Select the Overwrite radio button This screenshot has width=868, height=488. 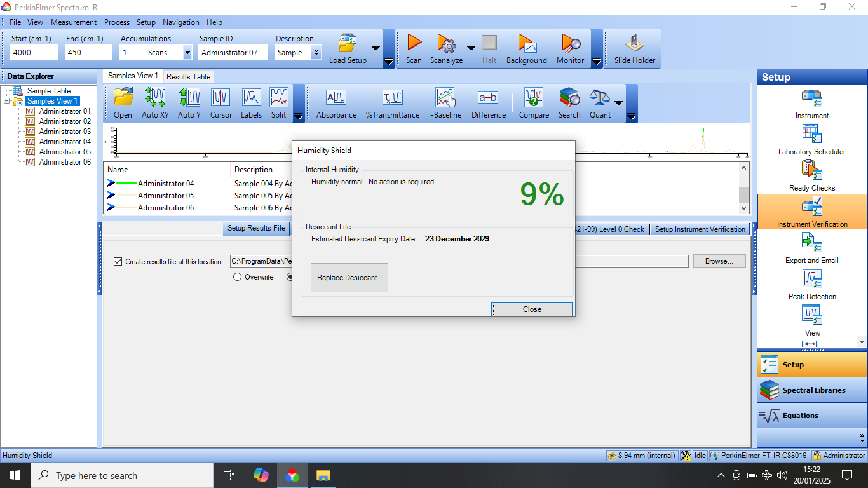(238, 277)
